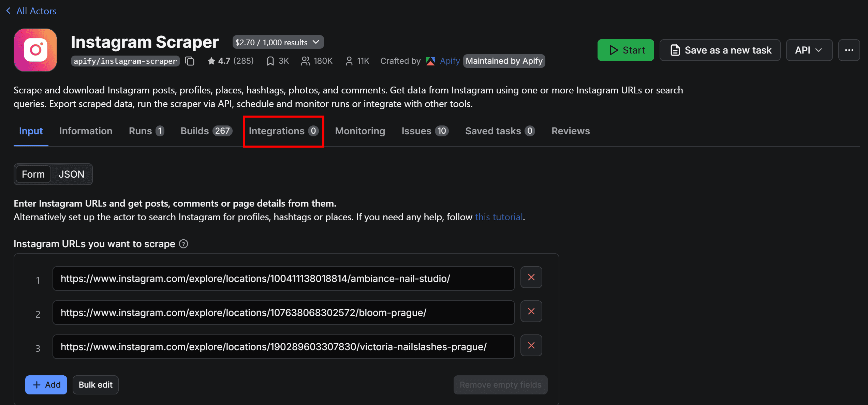Open help tooltip for Instagram URLs field
Viewport: 868px width, 405px height.
click(x=183, y=244)
